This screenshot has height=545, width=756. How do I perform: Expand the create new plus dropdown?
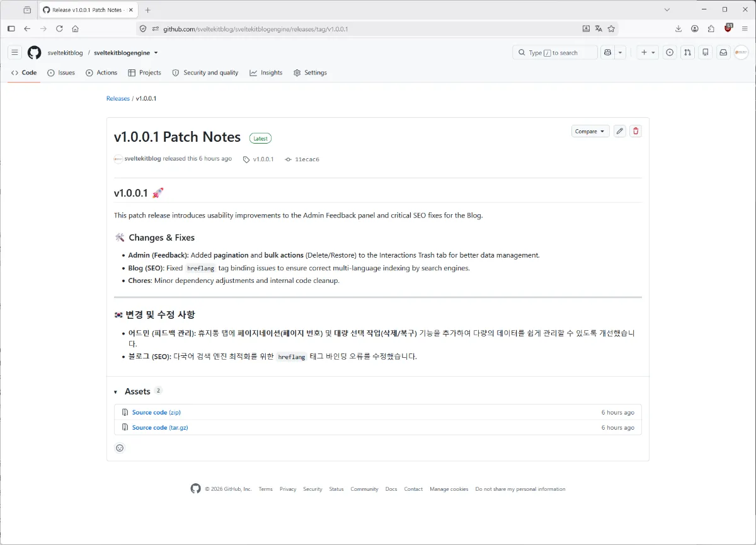pos(648,53)
